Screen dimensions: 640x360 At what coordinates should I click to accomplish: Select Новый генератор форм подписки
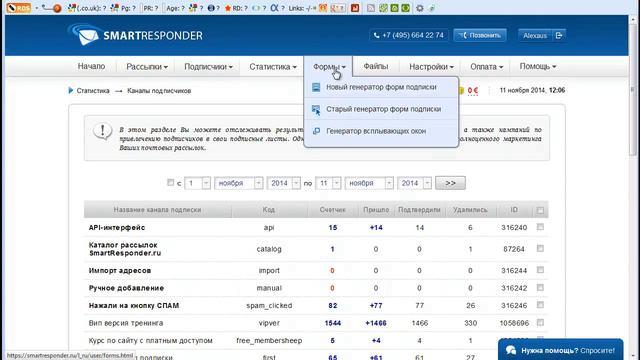(381, 87)
